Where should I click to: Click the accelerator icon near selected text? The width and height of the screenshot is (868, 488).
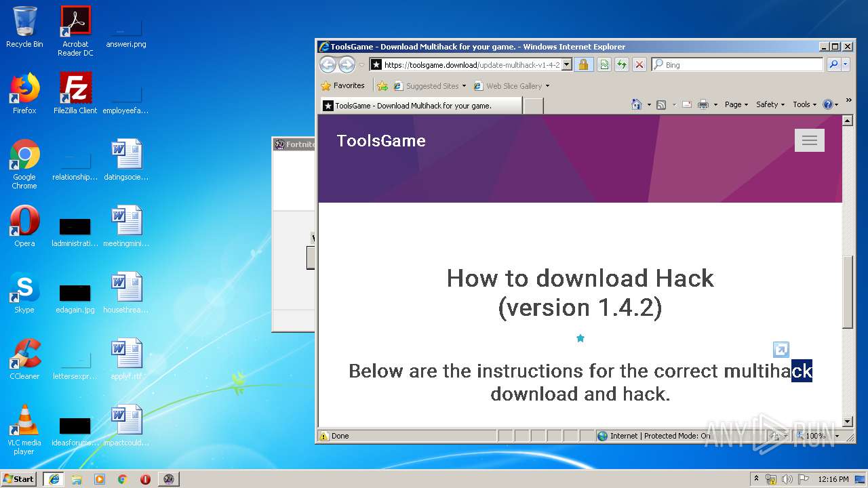coord(781,350)
